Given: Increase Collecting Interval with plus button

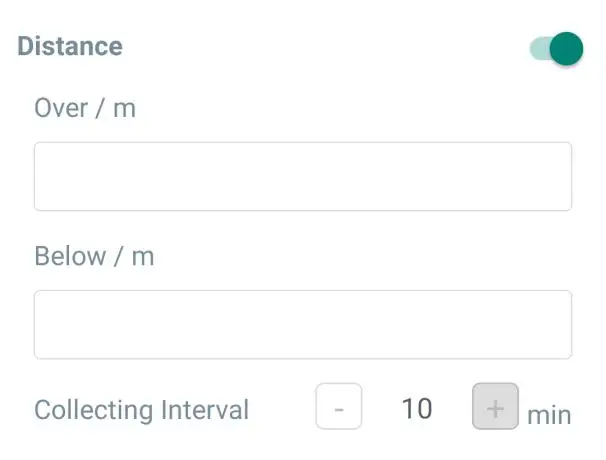Looking at the screenshot, I should coord(495,407).
